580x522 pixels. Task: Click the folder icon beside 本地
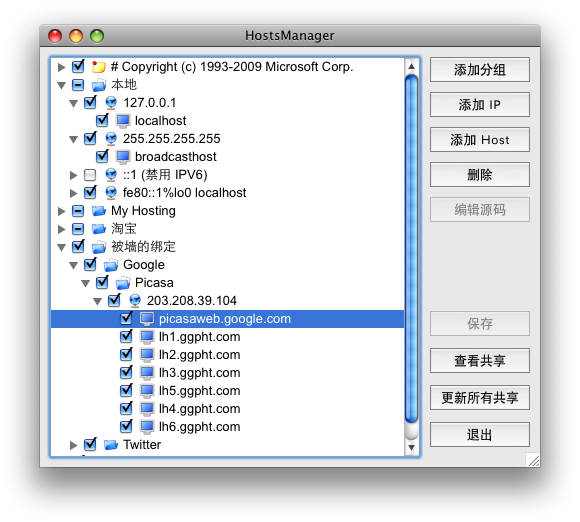coord(99,85)
